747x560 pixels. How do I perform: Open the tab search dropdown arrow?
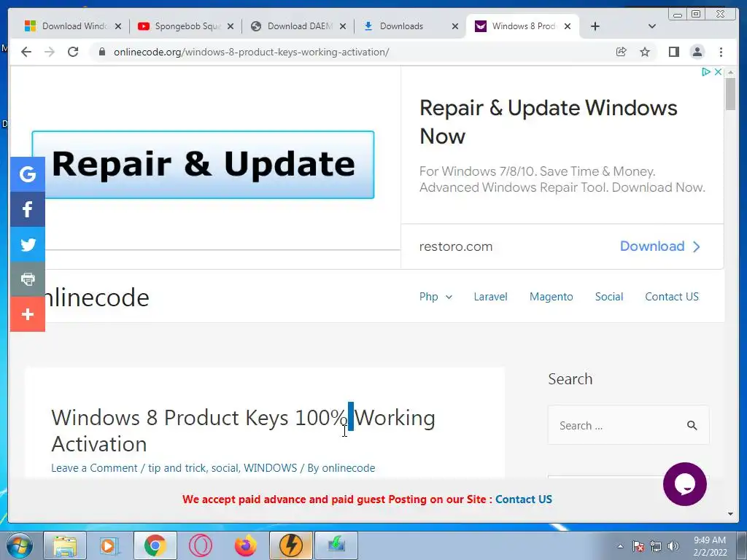652,26
